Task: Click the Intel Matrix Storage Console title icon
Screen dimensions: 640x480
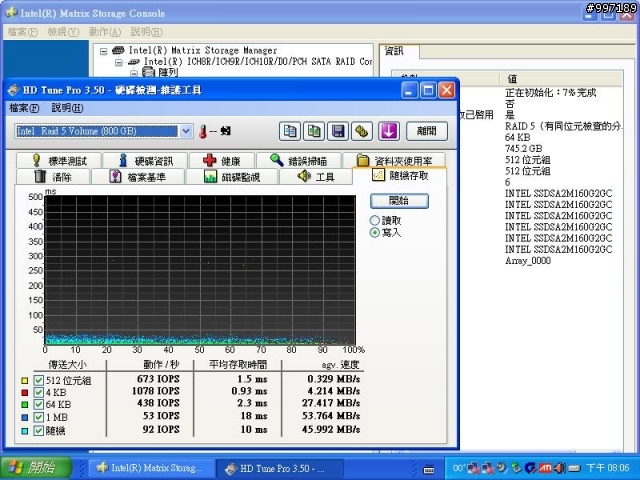Action: coord(11,13)
